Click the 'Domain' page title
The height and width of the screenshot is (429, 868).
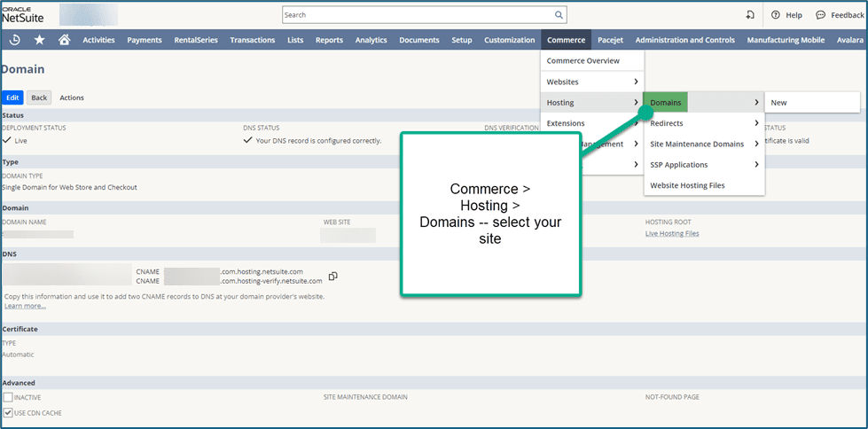23,70
